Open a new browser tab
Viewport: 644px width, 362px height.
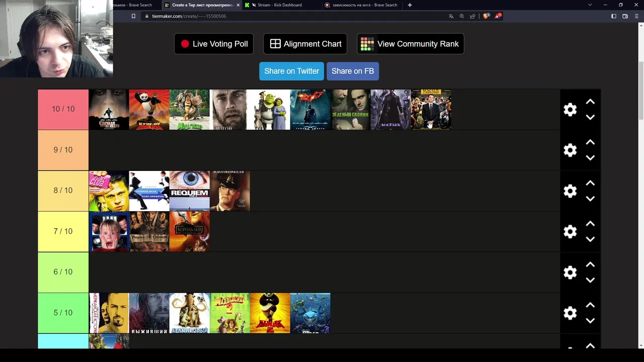click(410, 5)
